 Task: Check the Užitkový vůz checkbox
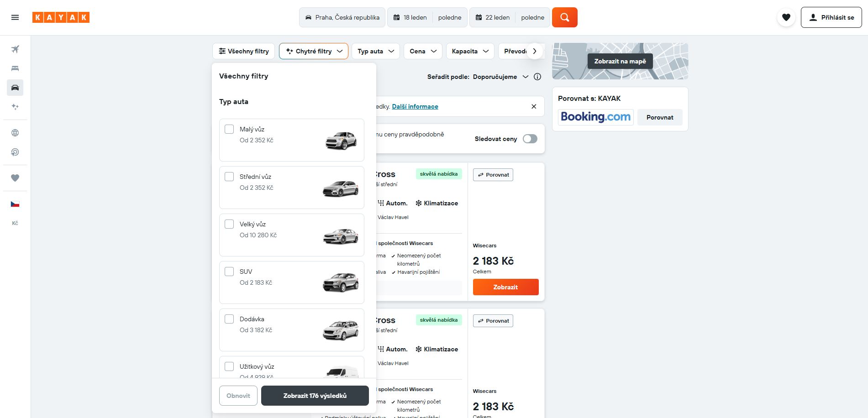[229, 366]
